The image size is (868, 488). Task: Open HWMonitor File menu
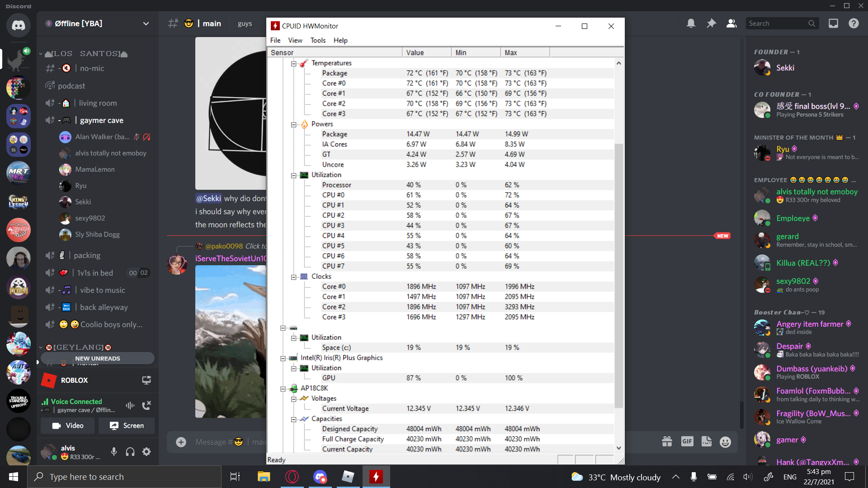click(275, 40)
